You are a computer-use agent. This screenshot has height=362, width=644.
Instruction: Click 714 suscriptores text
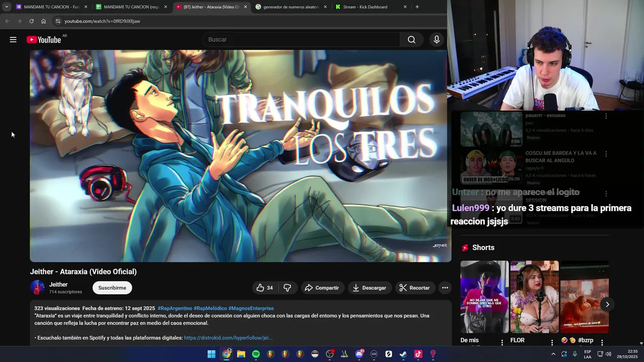point(65,292)
